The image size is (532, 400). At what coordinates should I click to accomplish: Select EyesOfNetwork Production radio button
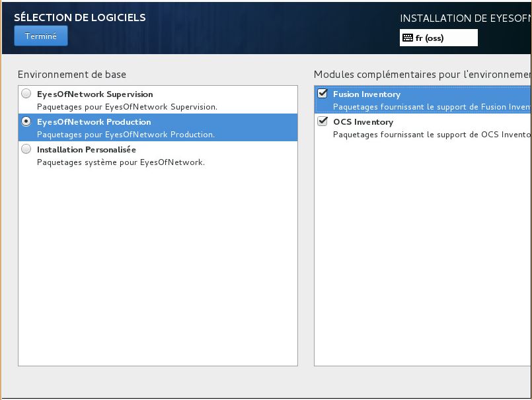coord(26,121)
